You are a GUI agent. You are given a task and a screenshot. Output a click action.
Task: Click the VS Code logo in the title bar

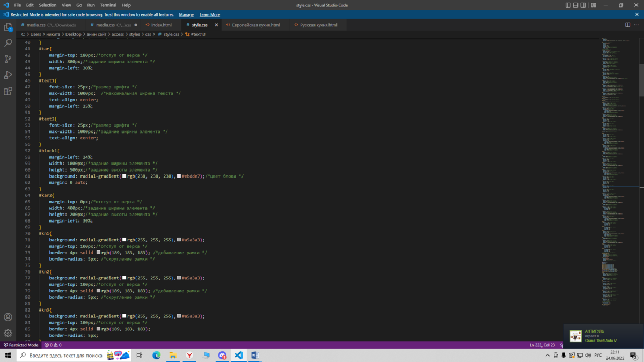click(6, 5)
